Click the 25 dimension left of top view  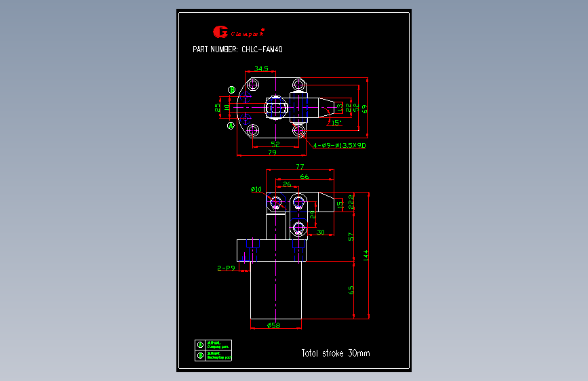pyautogui.click(x=217, y=108)
